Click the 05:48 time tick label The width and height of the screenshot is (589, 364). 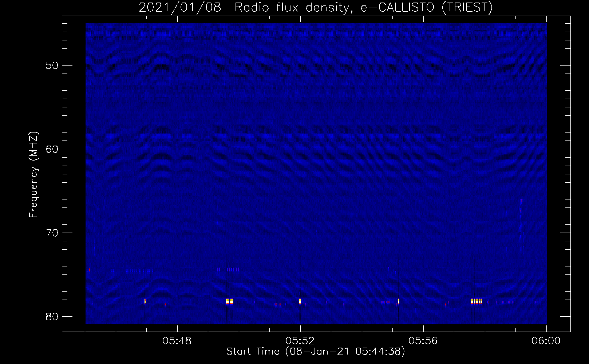click(x=177, y=341)
